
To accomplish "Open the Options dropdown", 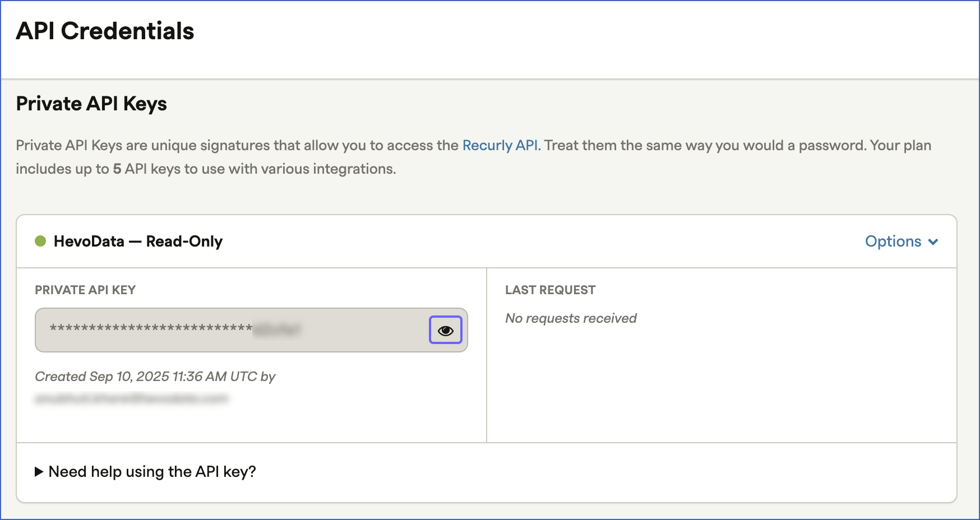I will click(902, 242).
